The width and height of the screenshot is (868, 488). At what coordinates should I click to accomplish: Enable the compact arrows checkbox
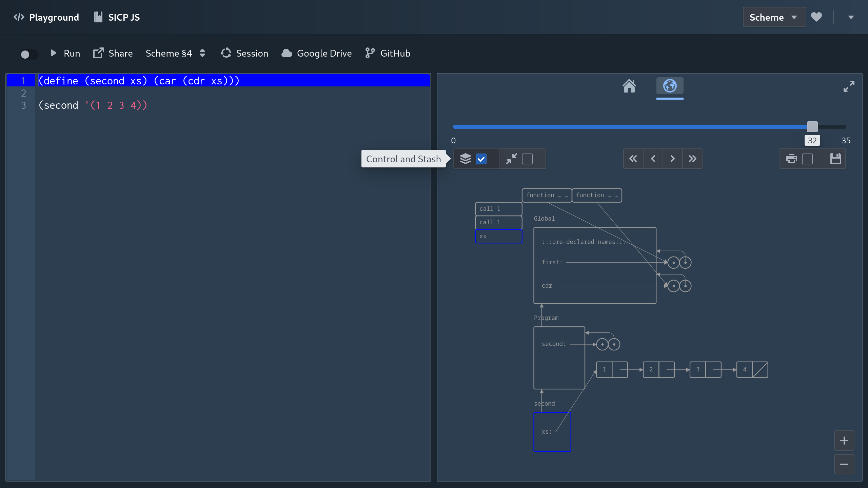527,159
